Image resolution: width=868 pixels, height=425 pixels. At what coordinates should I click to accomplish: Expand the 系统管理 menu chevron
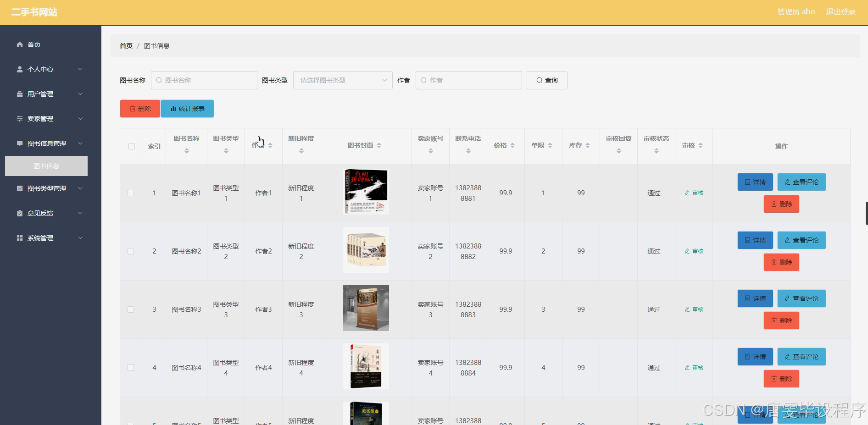tap(80, 238)
